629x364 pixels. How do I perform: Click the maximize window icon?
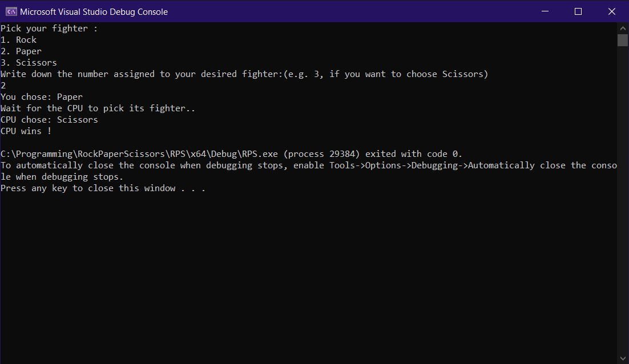(x=578, y=11)
